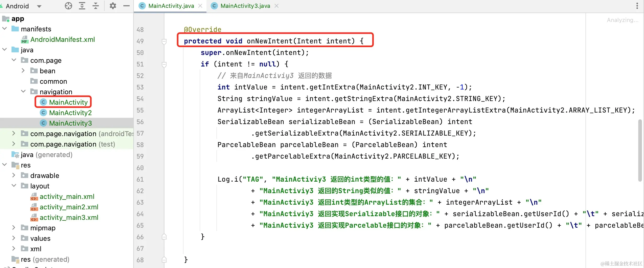The width and height of the screenshot is (644, 268).
Task: Collapse the java folder
Action: pos(4,49)
